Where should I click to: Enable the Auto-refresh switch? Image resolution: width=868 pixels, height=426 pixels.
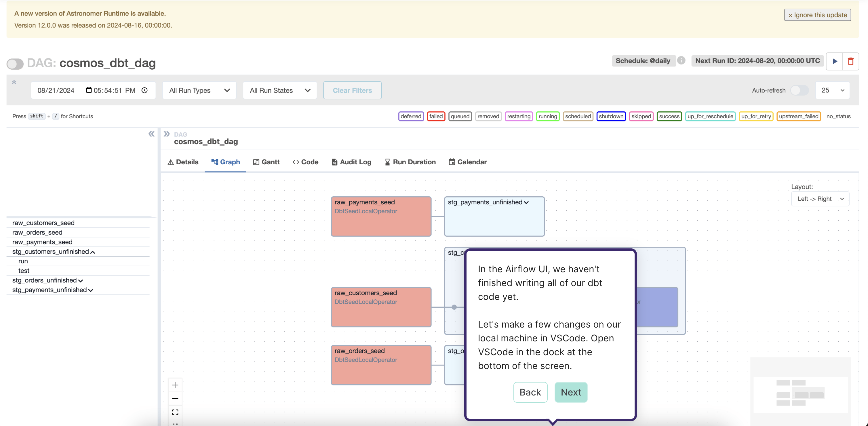click(x=799, y=90)
